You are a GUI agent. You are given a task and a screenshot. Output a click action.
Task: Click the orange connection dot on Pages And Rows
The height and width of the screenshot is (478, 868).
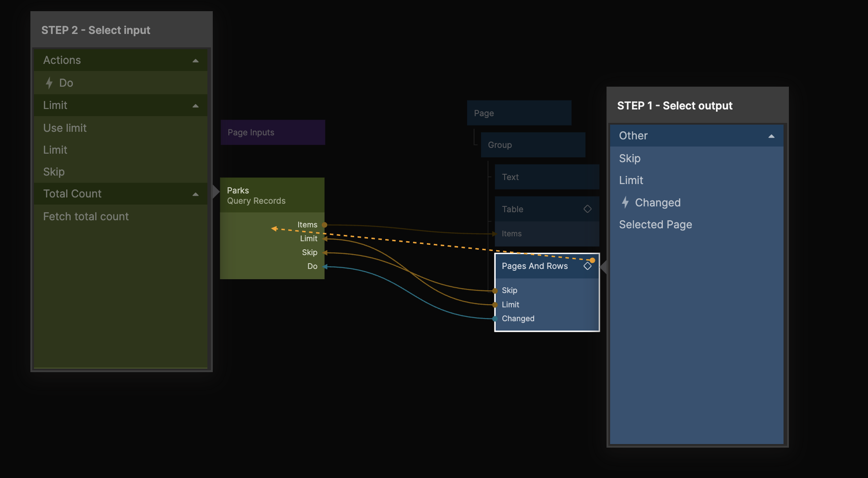click(x=592, y=260)
